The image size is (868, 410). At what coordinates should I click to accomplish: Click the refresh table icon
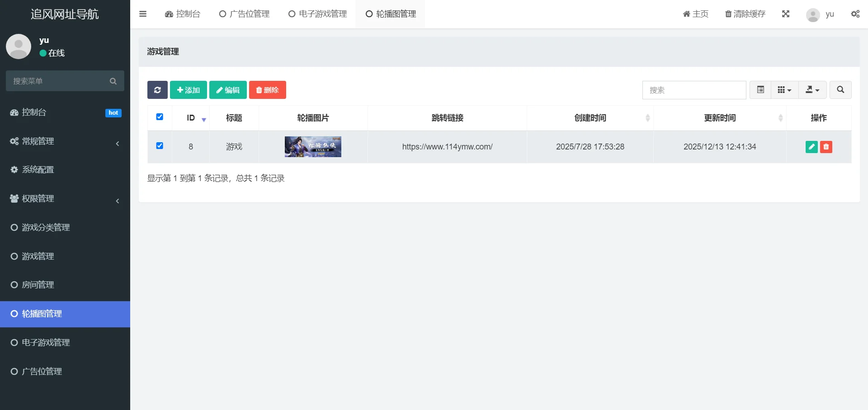coord(157,90)
